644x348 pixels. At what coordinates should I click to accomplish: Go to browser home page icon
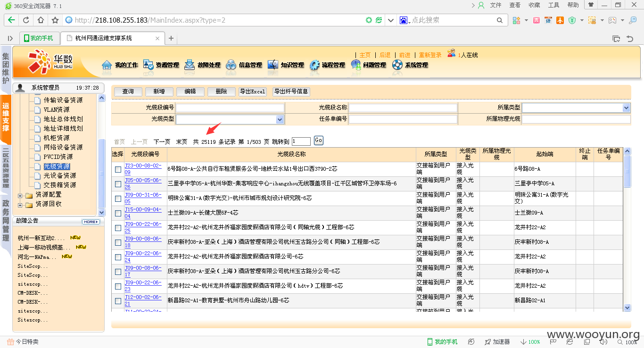coord(41,20)
